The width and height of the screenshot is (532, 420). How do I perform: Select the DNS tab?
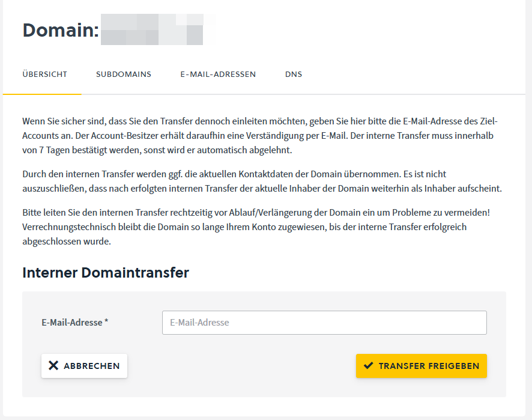tap(294, 75)
